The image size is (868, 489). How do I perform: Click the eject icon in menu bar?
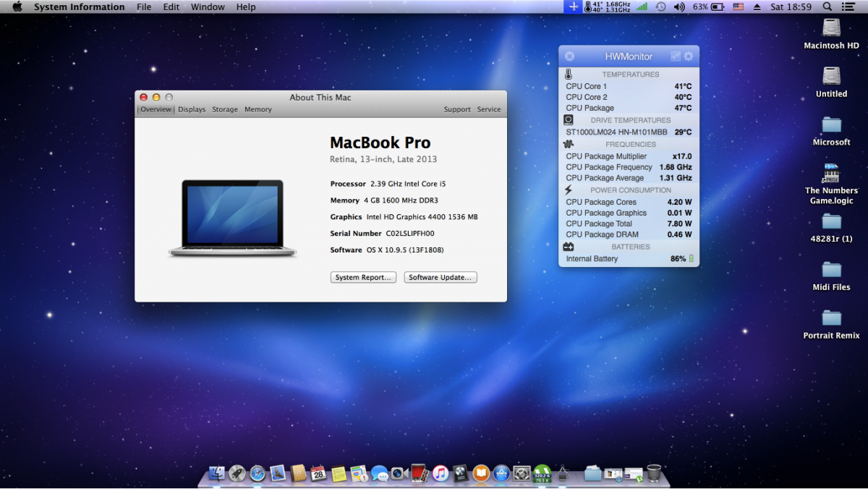coord(757,7)
